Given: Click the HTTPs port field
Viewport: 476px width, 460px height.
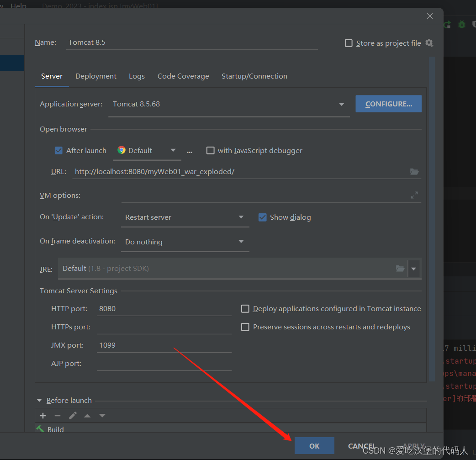Looking at the screenshot, I should click(x=164, y=327).
